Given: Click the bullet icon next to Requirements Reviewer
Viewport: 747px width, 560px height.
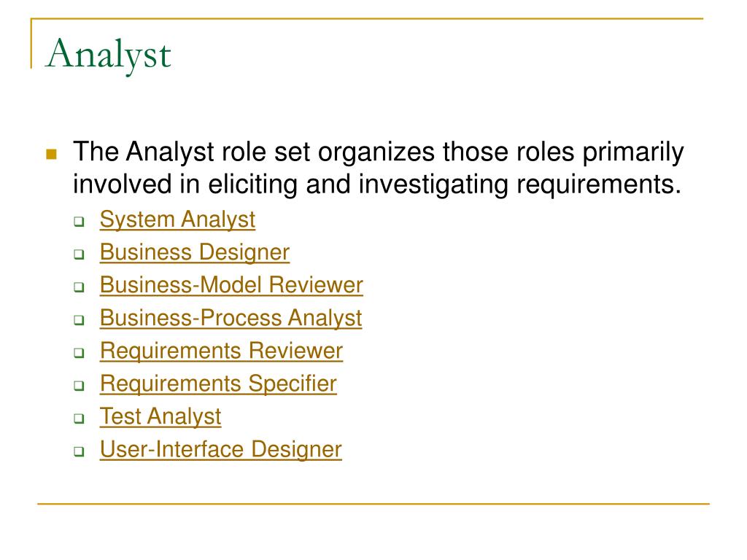Looking at the screenshot, I should click(79, 353).
